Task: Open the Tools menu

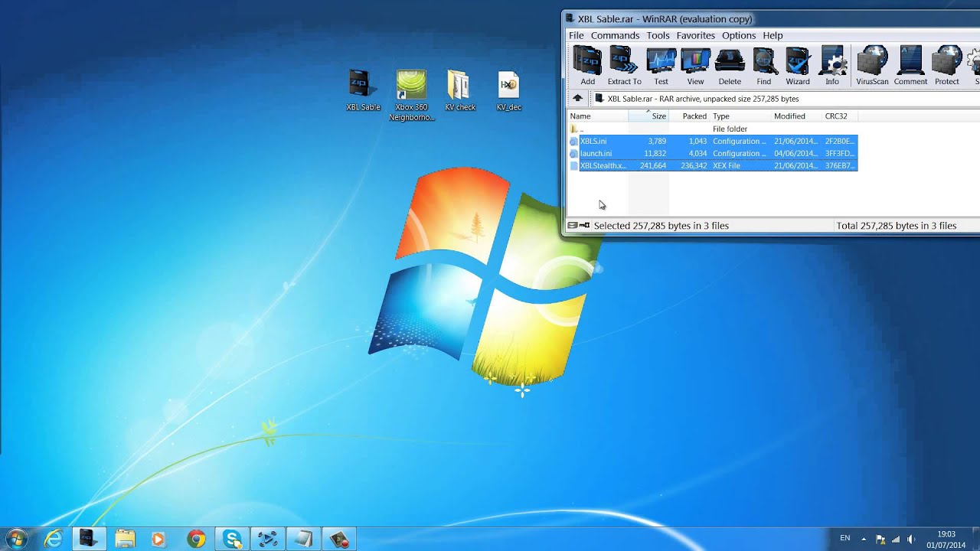Action: pos(658,35)
